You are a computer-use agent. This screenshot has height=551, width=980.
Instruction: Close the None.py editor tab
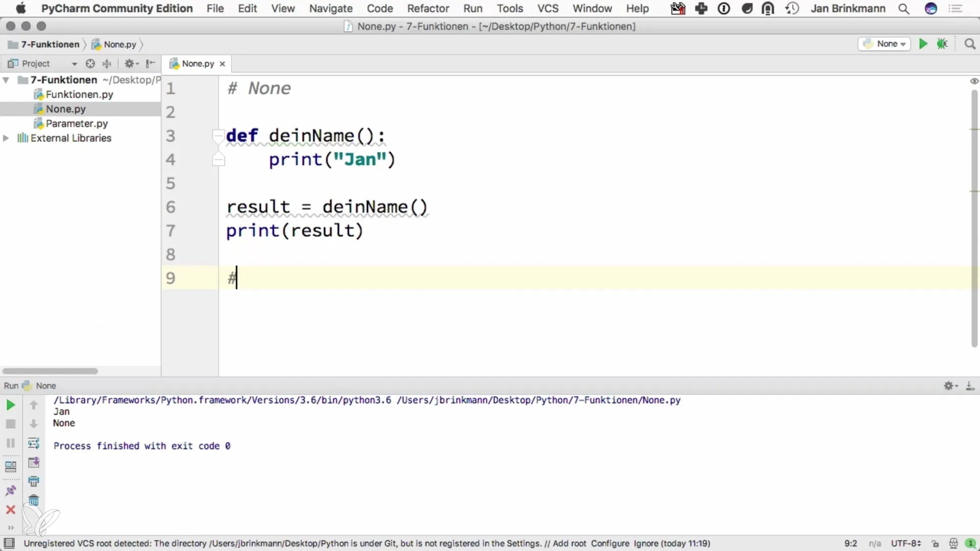tap(222, 64)
